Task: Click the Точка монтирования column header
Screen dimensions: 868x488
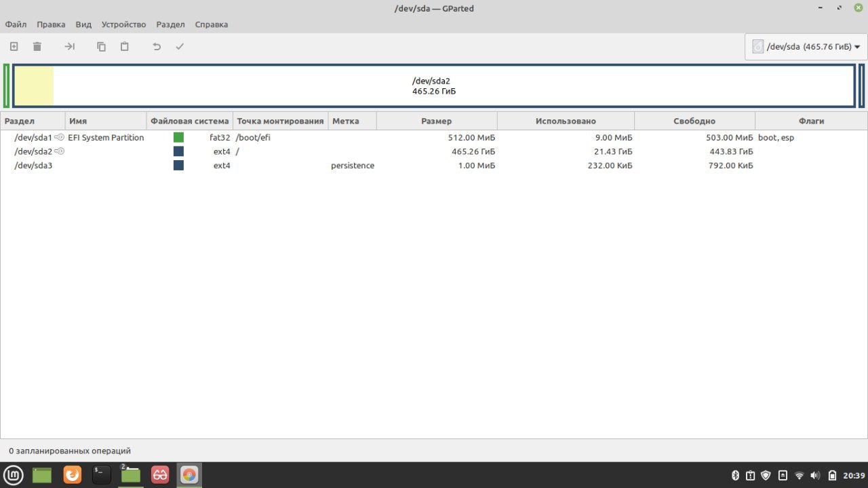Action: point(280,121)
